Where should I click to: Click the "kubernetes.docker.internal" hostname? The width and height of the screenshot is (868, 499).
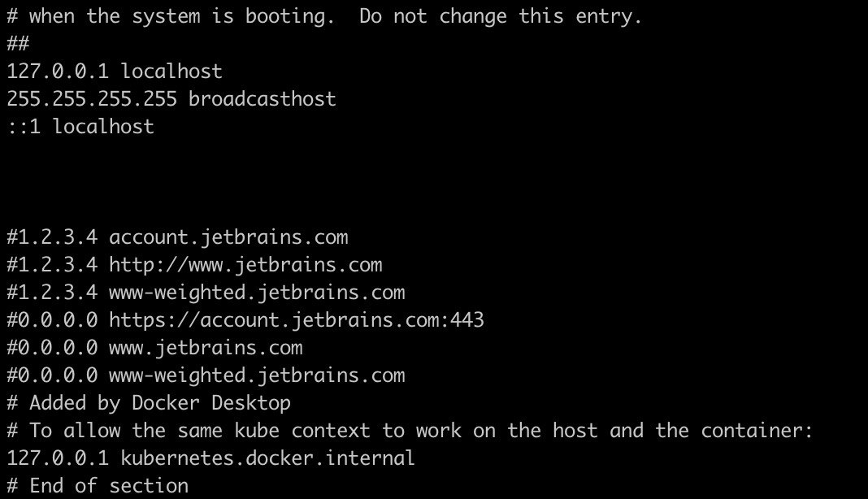(x=267, y=458)
